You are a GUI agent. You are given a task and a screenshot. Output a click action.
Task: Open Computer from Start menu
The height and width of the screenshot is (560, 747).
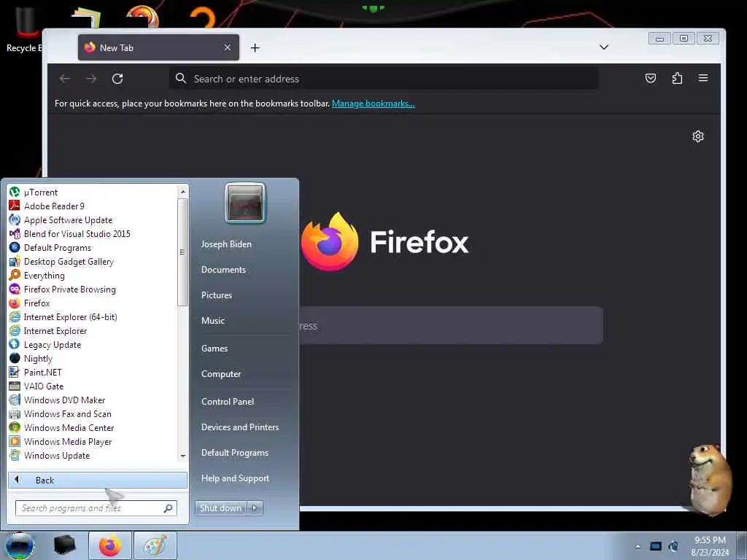click(x=221, y=374)
